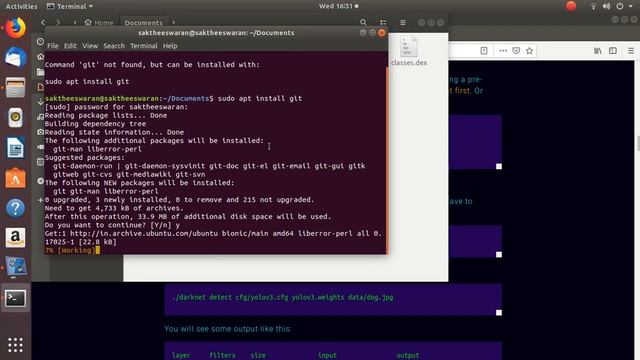
Task: Select the Terminal icon in dock
Action: [x=15, y=298]
